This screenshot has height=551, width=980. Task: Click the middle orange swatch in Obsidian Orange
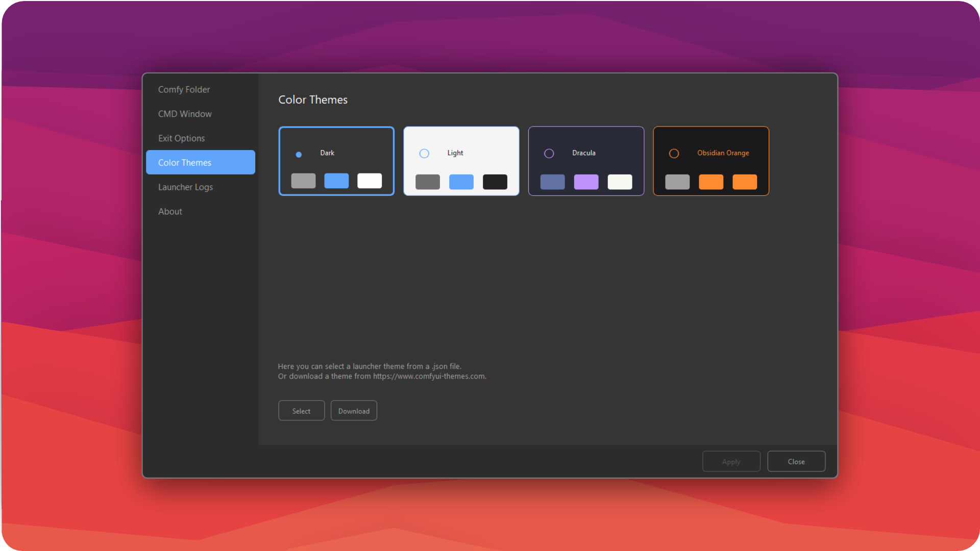(x=711, y=182)
